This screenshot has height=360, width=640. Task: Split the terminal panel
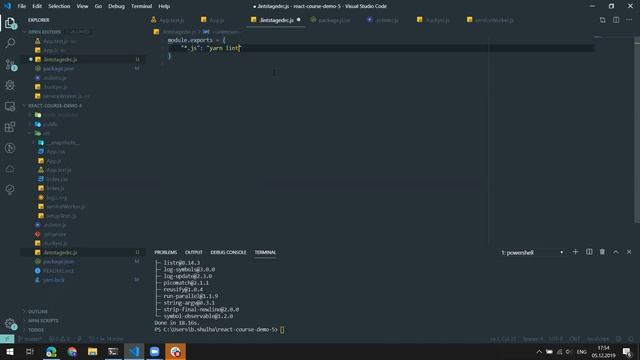[x=589, y=252]
